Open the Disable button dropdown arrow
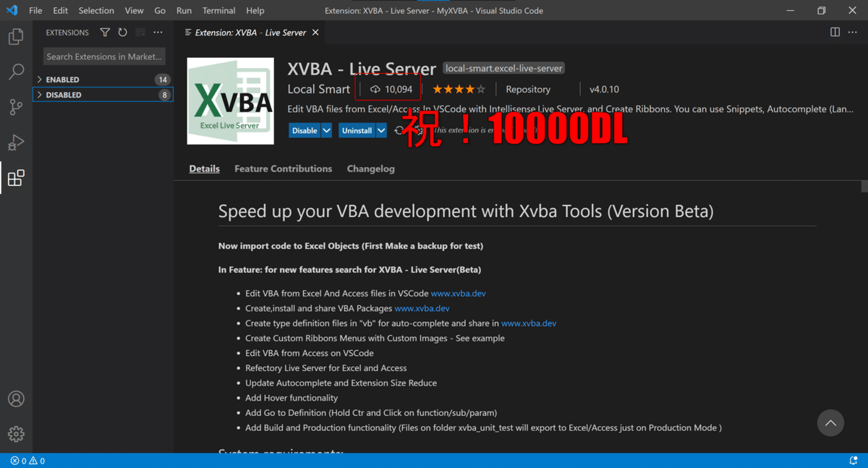The image size is (868, 468). [x=326, y=131]
